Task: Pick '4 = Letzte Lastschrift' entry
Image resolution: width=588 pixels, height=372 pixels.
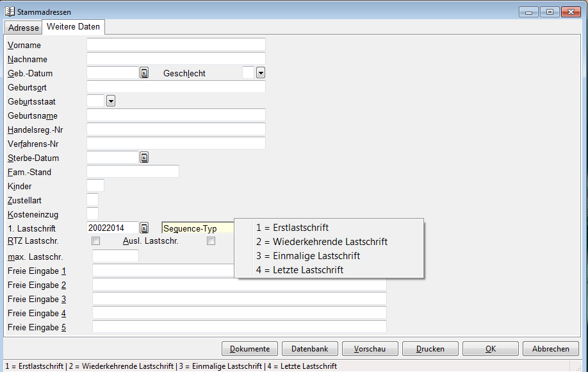Action: [299, 270]
